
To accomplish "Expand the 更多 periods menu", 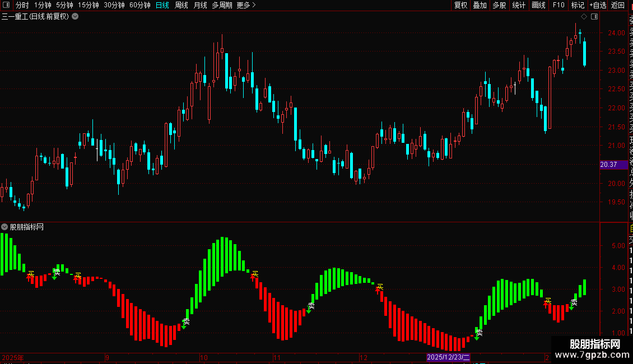I will pos(246,5).
